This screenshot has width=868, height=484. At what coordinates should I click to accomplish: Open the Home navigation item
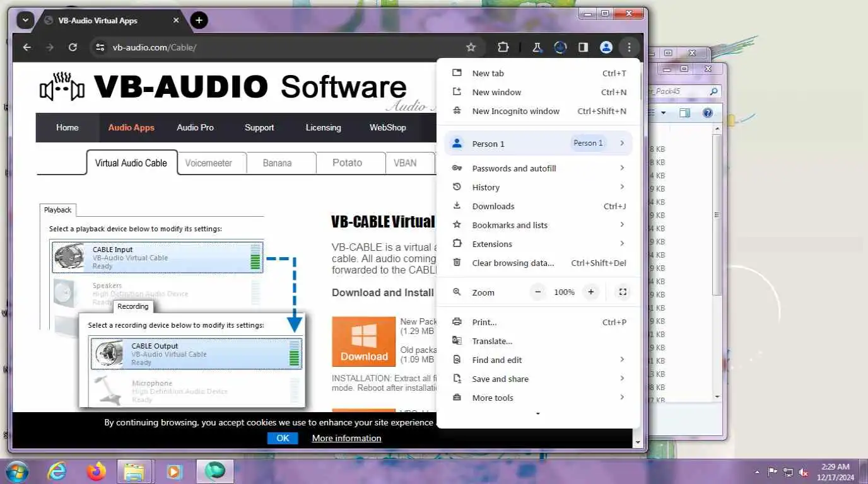(67, 127)
